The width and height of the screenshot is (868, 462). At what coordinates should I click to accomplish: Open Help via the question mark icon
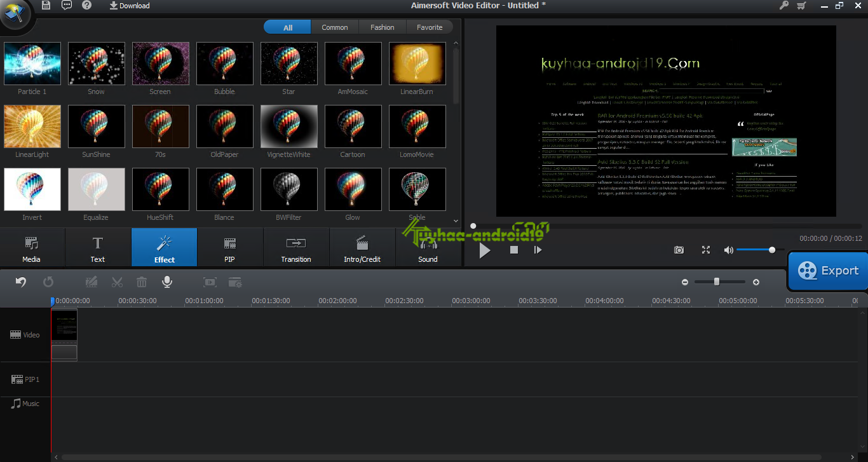pyautogui.click(x=86, y=6)
